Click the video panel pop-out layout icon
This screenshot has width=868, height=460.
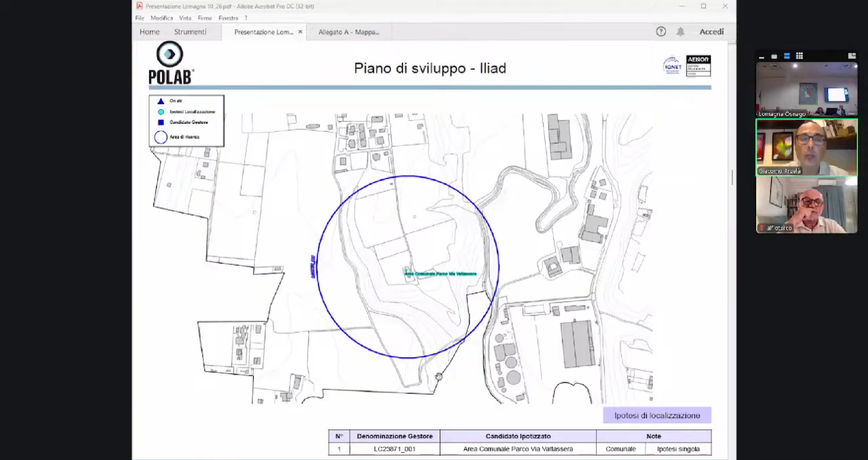click(852, 56)
